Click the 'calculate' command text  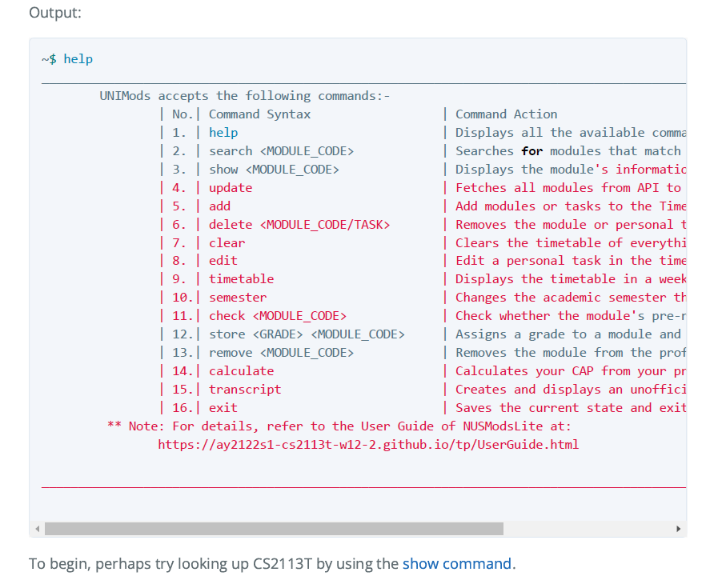pos(242,371)
